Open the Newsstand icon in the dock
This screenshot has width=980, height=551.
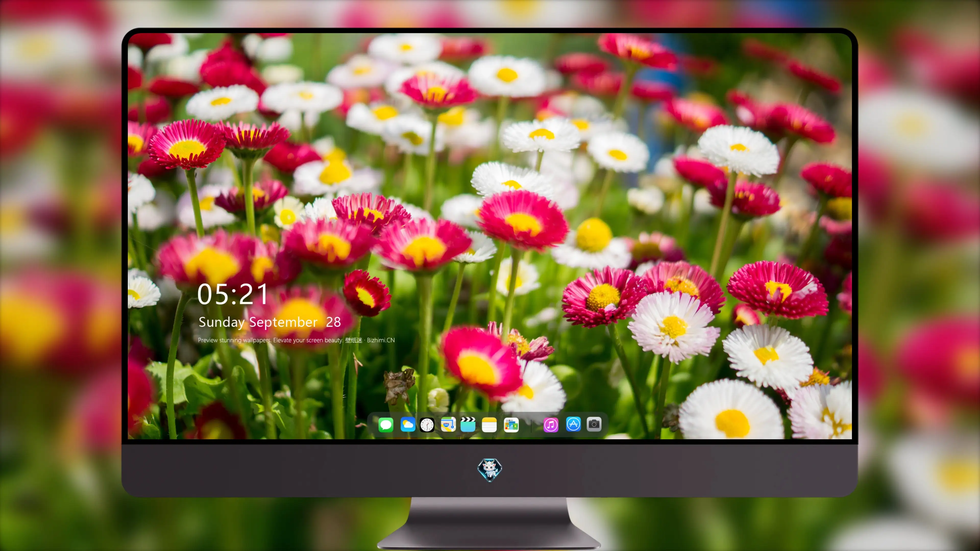pyautogui.click(x=511, y=425)
